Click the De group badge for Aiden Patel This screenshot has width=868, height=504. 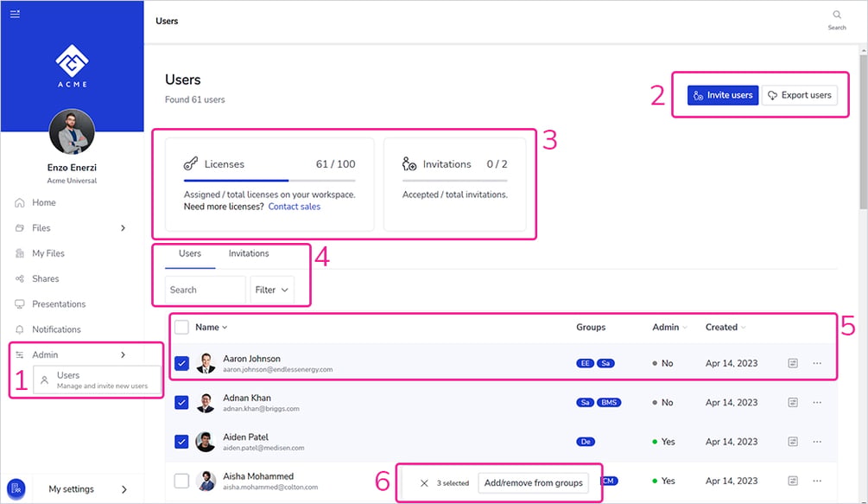[586, 442]
